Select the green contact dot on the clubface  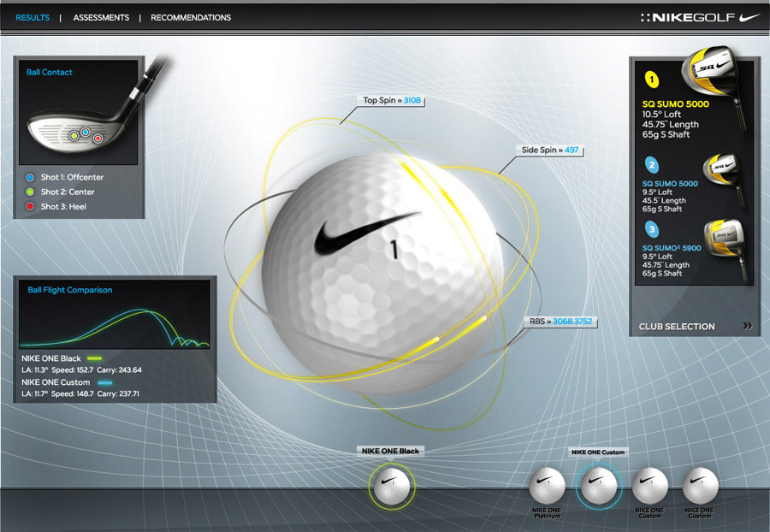74,135
